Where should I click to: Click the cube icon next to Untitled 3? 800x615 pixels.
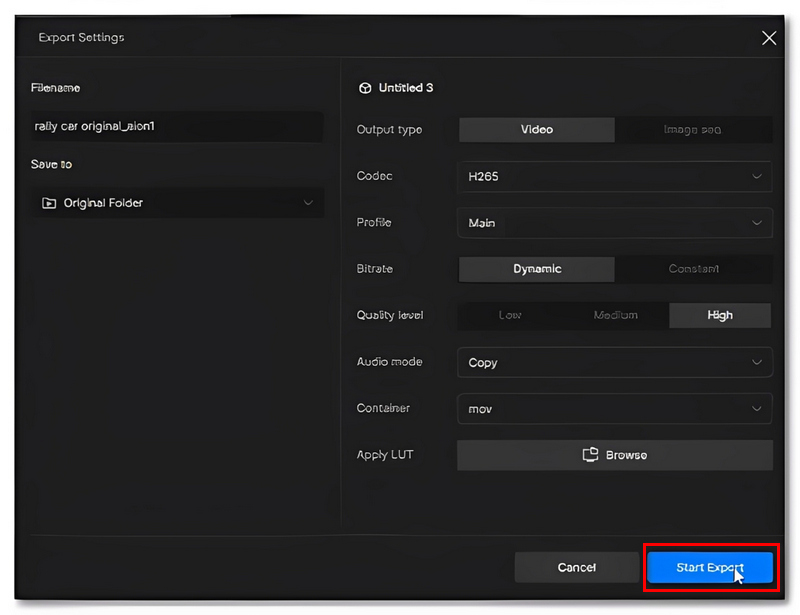(x=365, y=88)
